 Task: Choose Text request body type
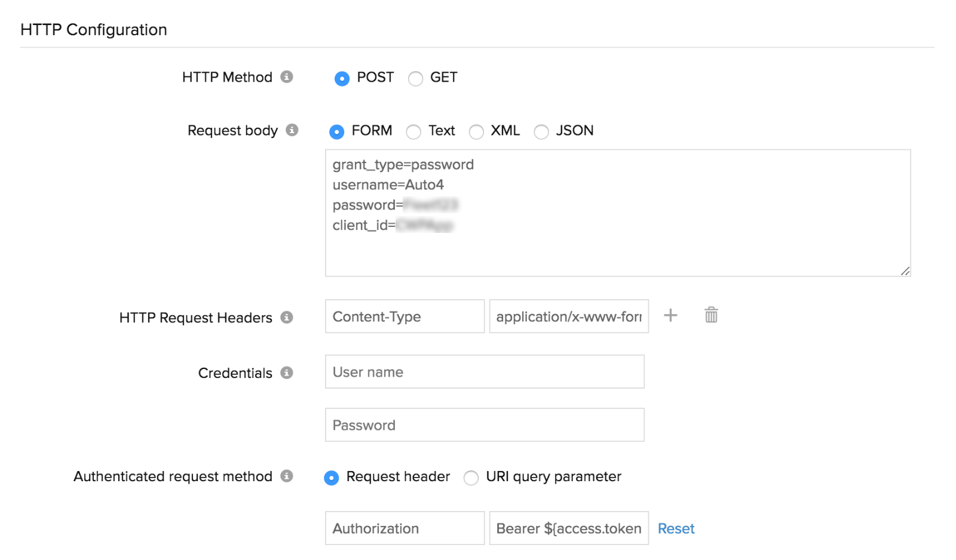pyautogui.click(x=413, y=131)
